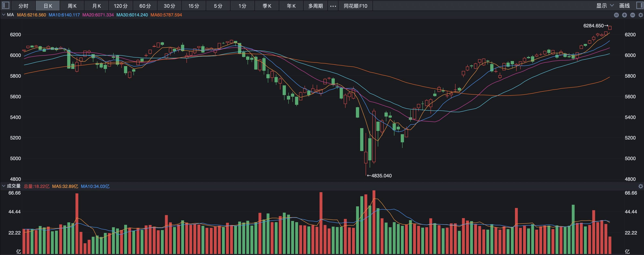The image size is (644, 255).
Task: Zoom out with the minus circle icon
Action: [632, 15]
